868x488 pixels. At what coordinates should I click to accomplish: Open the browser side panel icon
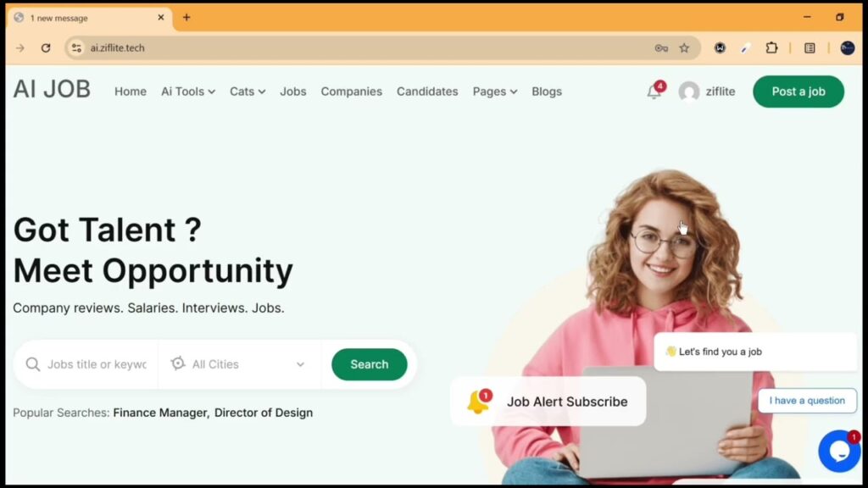point(810,48)
